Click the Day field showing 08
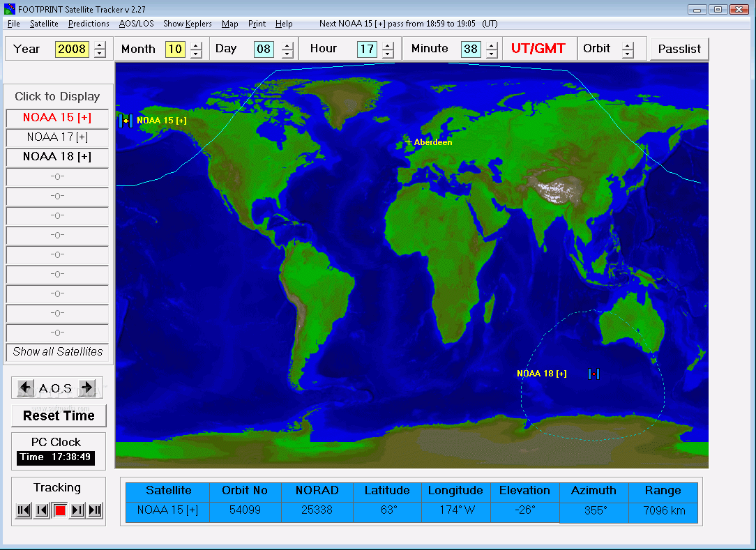This screenshot has height=550, width=756. coord(264,49)
